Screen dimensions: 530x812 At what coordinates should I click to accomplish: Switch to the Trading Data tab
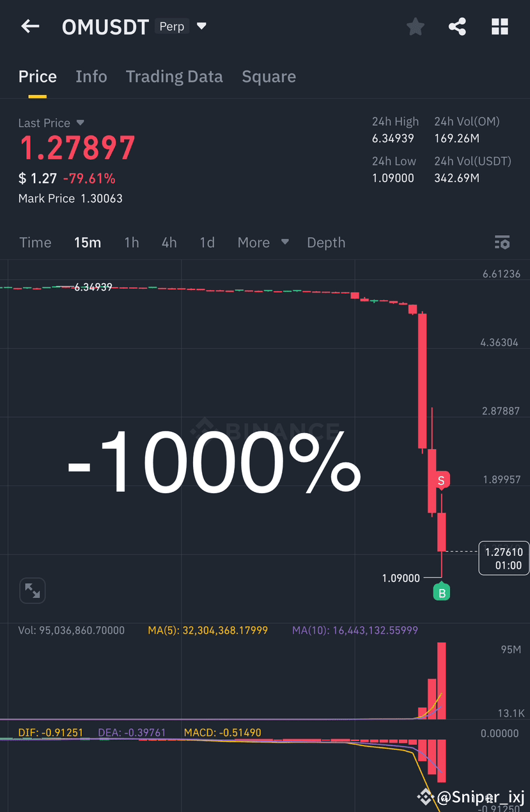click(x=174, y=77)
